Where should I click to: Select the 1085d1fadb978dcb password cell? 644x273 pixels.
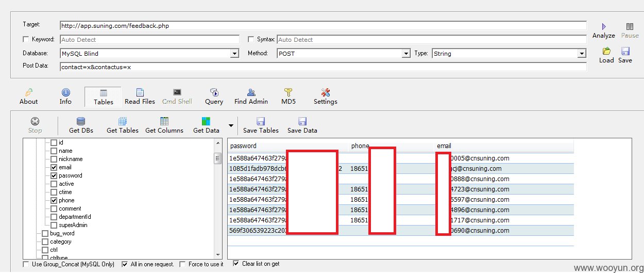click(288, 169)
